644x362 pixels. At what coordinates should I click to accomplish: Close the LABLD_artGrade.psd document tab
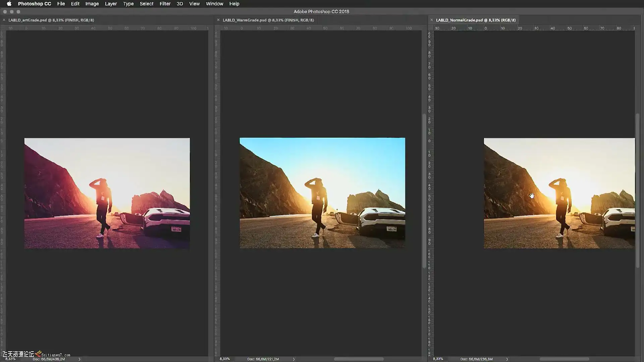pos(4,20)
